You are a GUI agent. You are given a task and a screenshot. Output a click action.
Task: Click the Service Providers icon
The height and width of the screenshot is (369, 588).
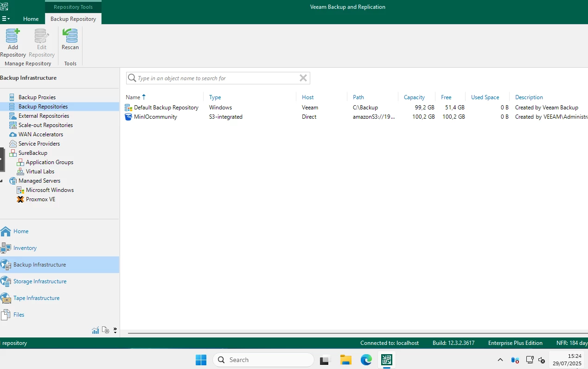(x=13, y=144)
